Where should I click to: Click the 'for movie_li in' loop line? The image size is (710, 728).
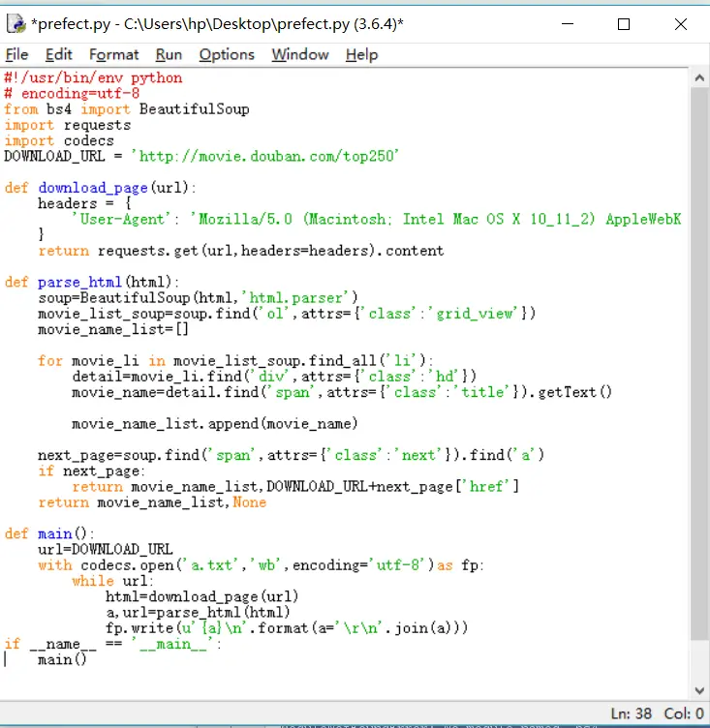pyautogui.click(x=235, y=361)
